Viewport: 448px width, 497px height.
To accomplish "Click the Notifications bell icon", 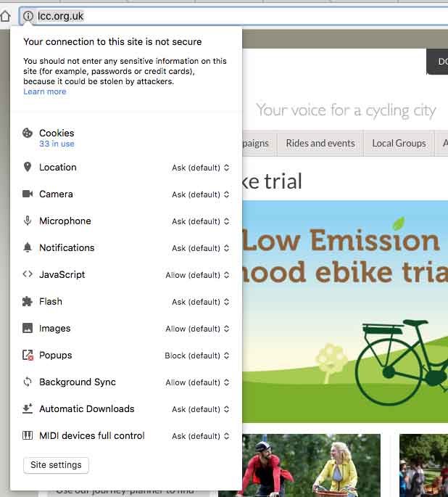I will point(28,247).
